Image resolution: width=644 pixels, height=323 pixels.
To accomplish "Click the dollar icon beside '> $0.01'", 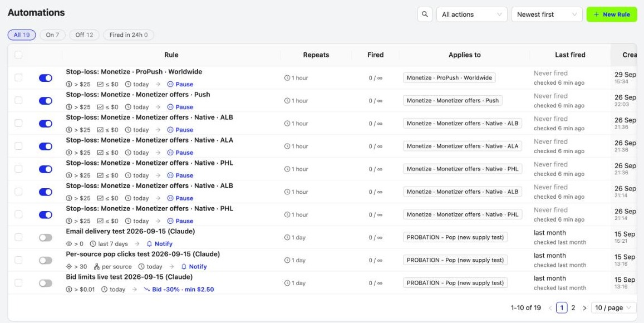I will click(x=69, y=289).
